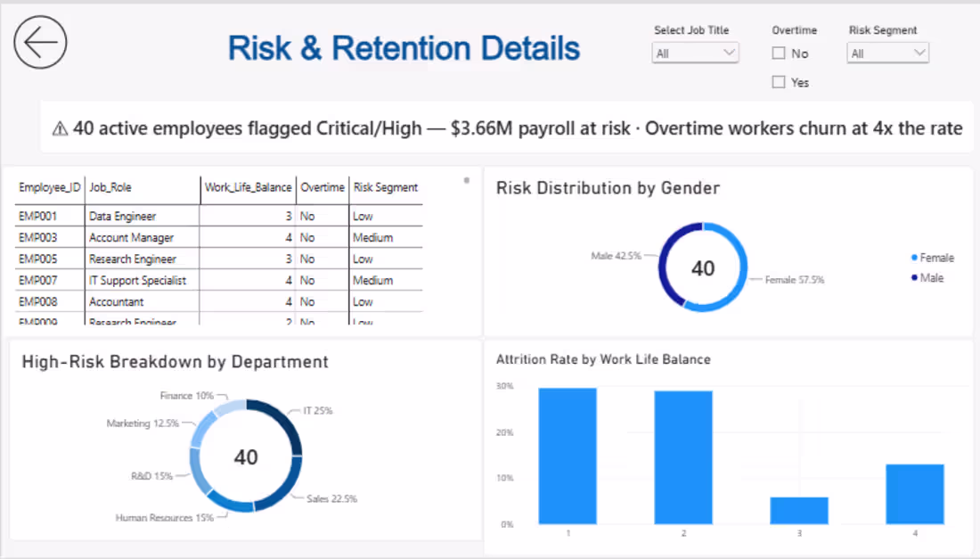This screenshot has width=980, height=559.
Task: Check the Overtime Yes checkbox
Action: click(778, 82)
